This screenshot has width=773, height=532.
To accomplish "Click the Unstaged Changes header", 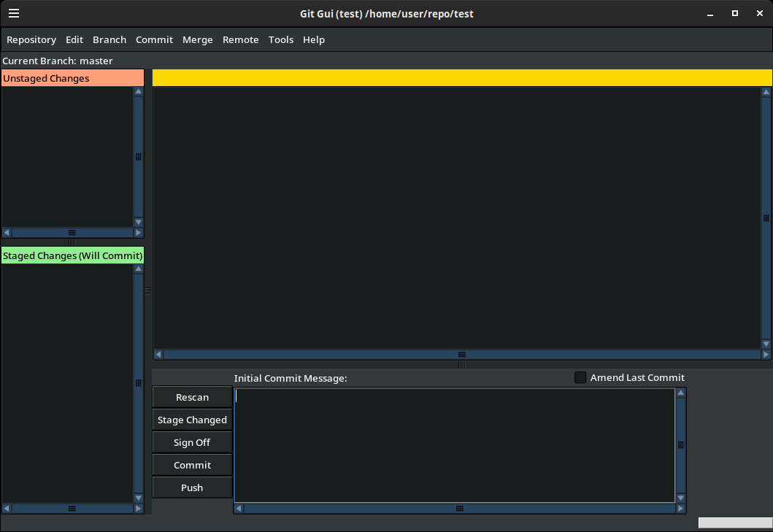I will pyautogui.click(x=72, y=78).
